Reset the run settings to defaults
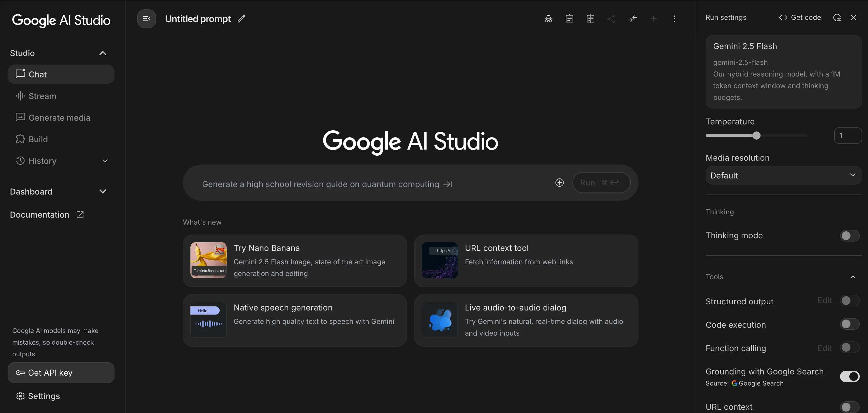The height and width of the screenshot is (413, 868). pos(837,18)
